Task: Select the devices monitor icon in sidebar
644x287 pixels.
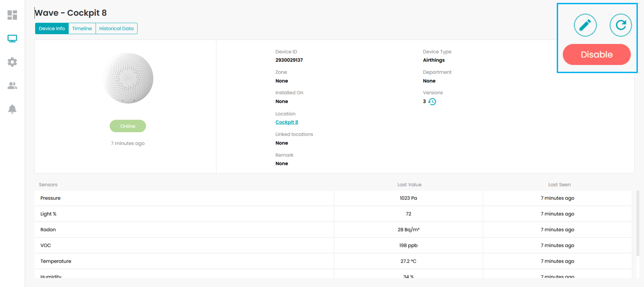Action: (x=12, y=38)
